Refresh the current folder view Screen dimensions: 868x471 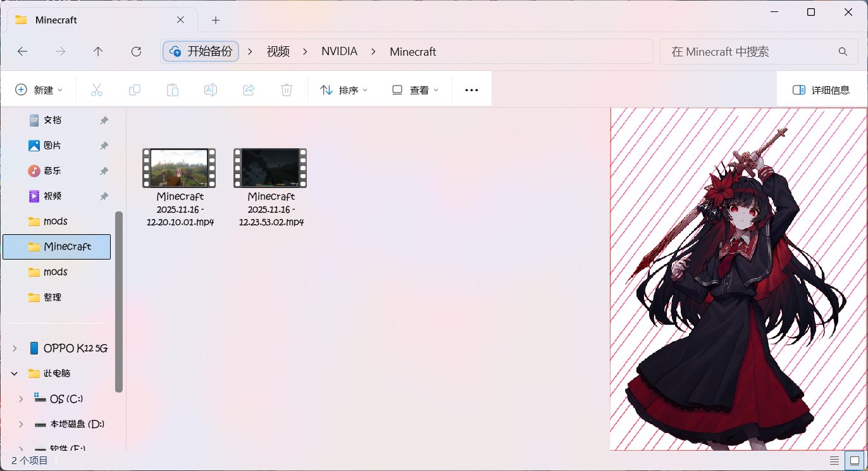(x=136, y=52)
